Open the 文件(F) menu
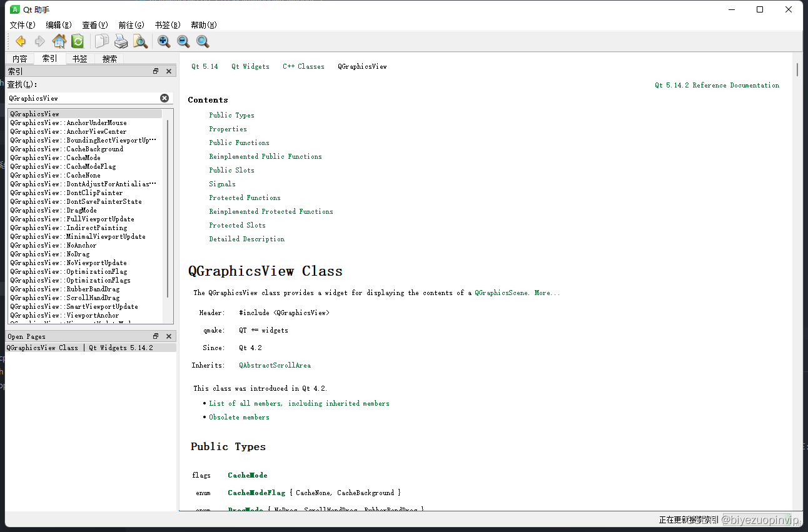Viewport: 808px width, 532px height. 23,25
